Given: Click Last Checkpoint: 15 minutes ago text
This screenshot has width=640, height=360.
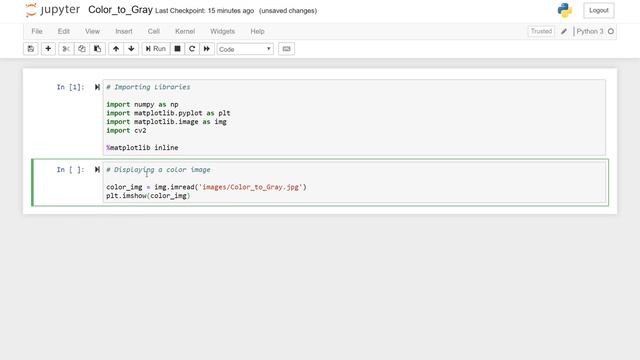Looking at the screenshot, I should point(204,11).
